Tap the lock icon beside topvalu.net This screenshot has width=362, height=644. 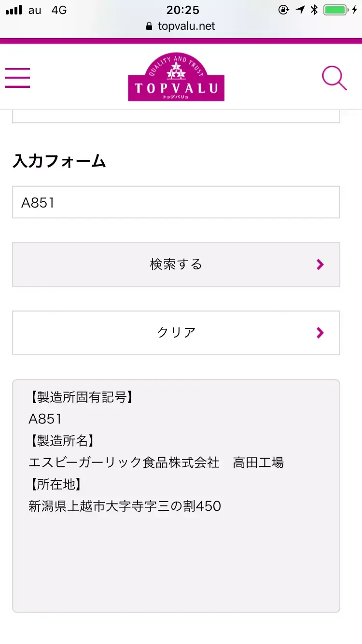149,26
